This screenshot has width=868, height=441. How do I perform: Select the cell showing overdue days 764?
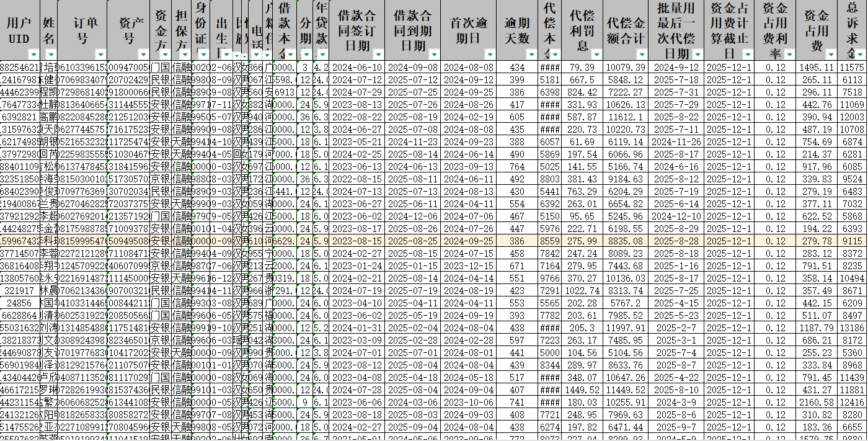516,166
